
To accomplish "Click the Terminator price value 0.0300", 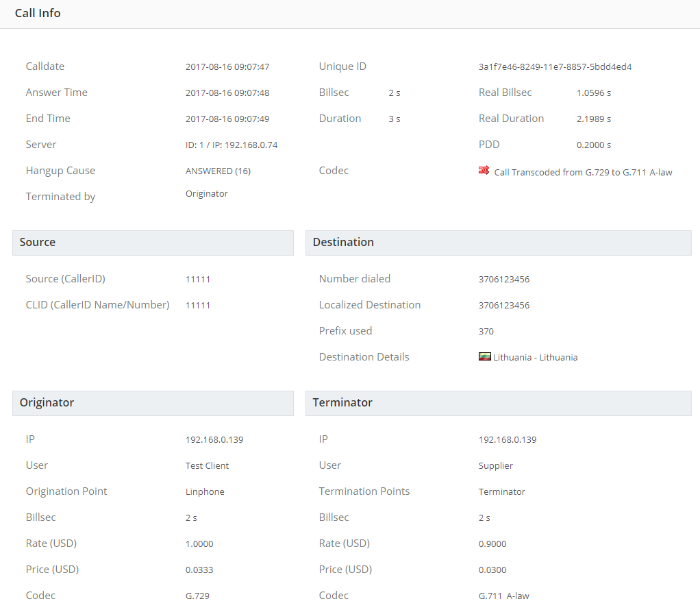I will (492, 570).
